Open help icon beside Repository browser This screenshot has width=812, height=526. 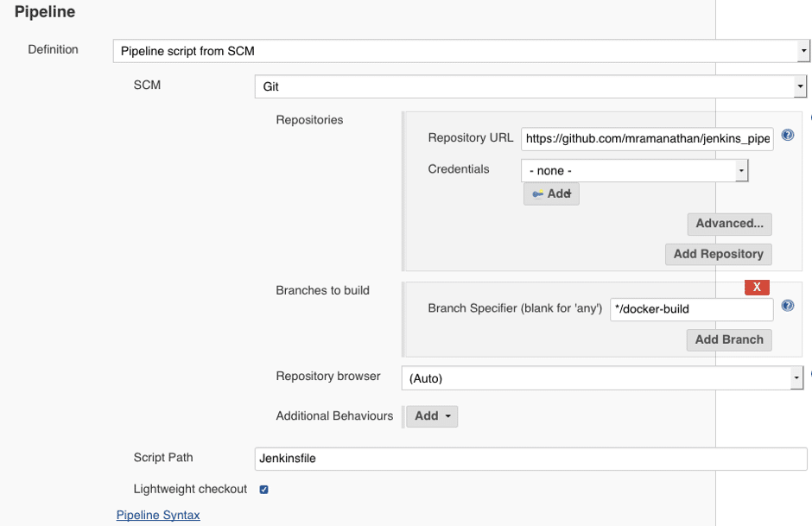point(809,375)
